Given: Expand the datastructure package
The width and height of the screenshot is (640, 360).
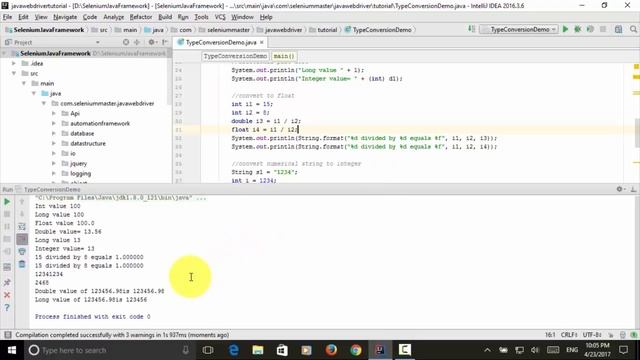Looking at the screenshot, I should (x=53, y=143).
